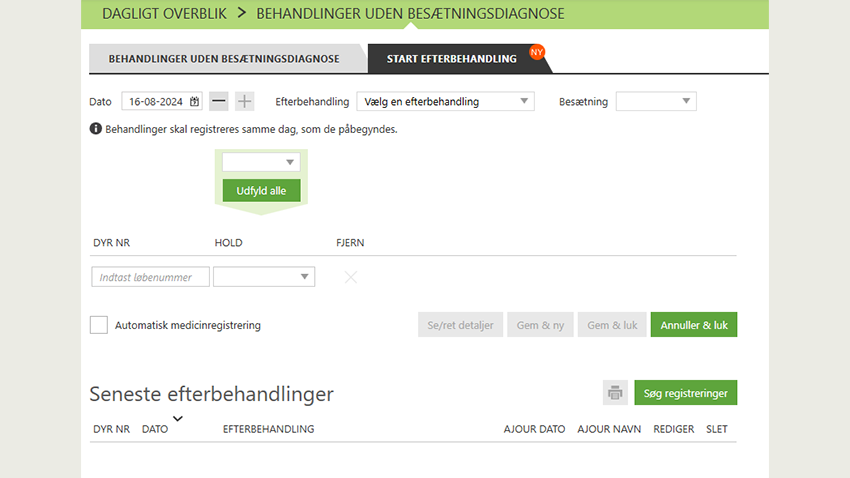Enable Automatisk medicinregistrering checkbox
Viewport: 850px width, 478px height.
point(99,325)
